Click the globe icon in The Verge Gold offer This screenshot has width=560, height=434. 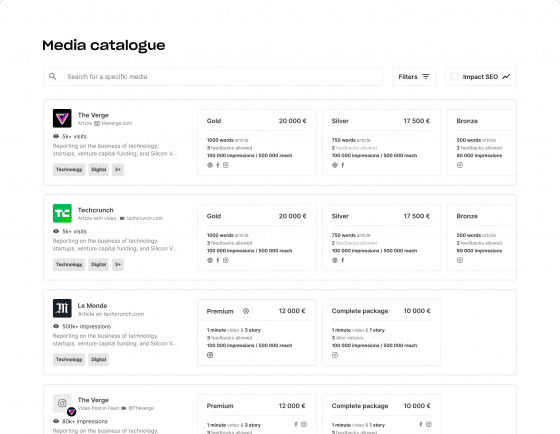[210, 165]
